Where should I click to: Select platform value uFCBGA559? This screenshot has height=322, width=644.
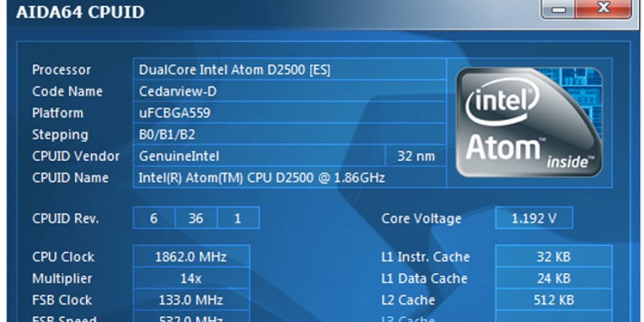(290, 113)
